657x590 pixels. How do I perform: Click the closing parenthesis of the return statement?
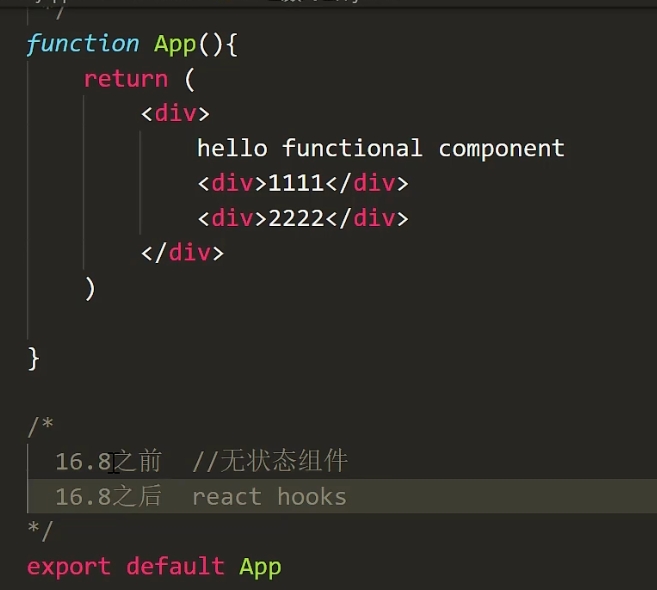[x=90, y=288]
